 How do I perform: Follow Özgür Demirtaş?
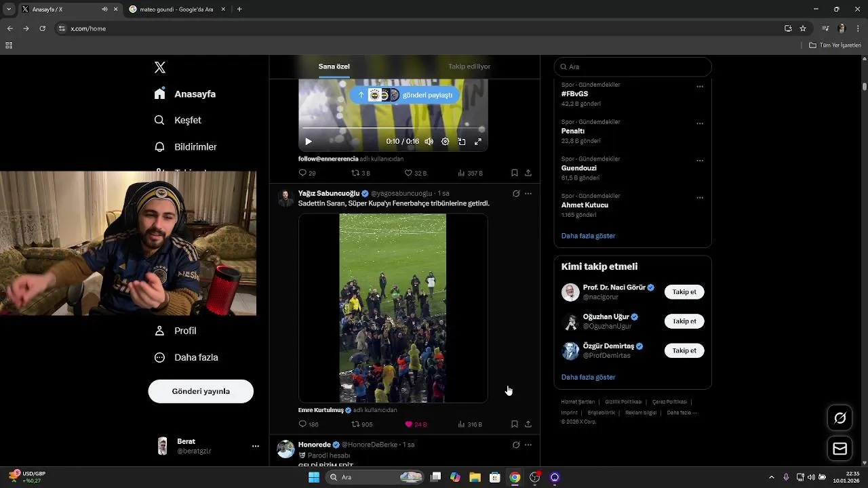coord(684,350)
